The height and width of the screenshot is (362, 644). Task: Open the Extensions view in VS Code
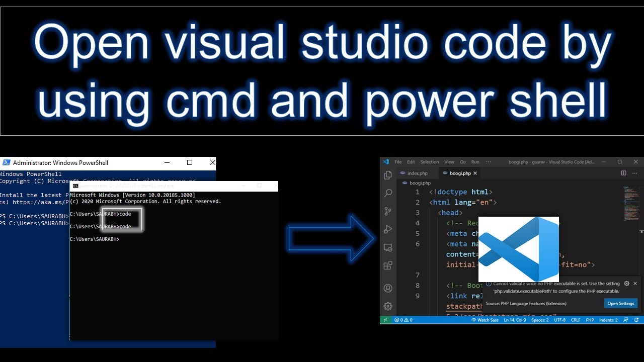[388, 265]
